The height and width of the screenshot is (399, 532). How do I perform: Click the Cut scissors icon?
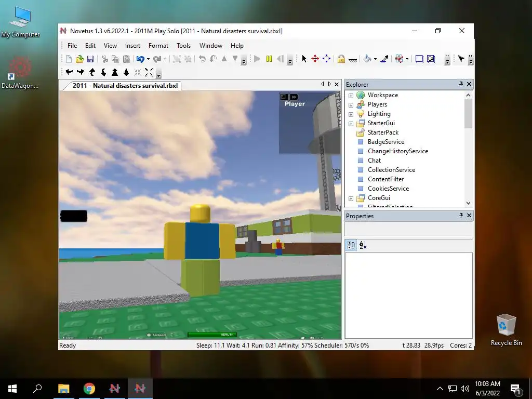pyautogui.click(x=105, y=59)
